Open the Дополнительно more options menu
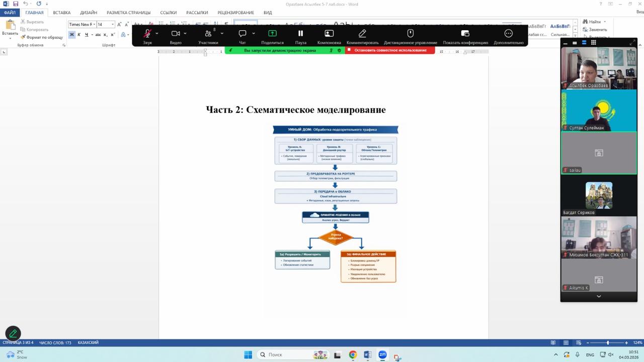 pyautogui.click(x=508, y=34)
